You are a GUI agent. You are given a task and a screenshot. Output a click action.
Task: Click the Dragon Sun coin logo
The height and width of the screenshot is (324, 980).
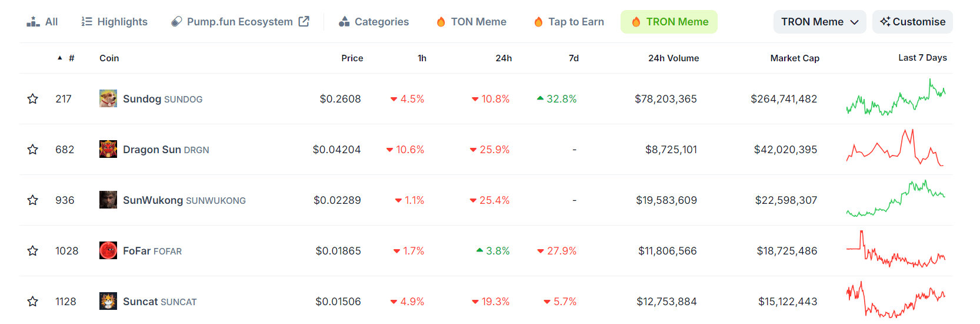tap(108, 149)
